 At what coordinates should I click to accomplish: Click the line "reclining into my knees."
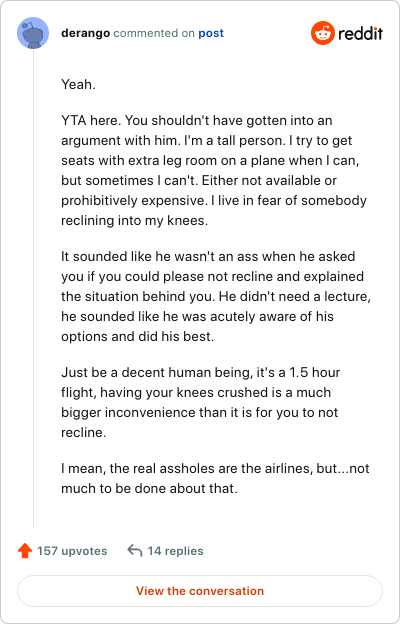[135, 220]
